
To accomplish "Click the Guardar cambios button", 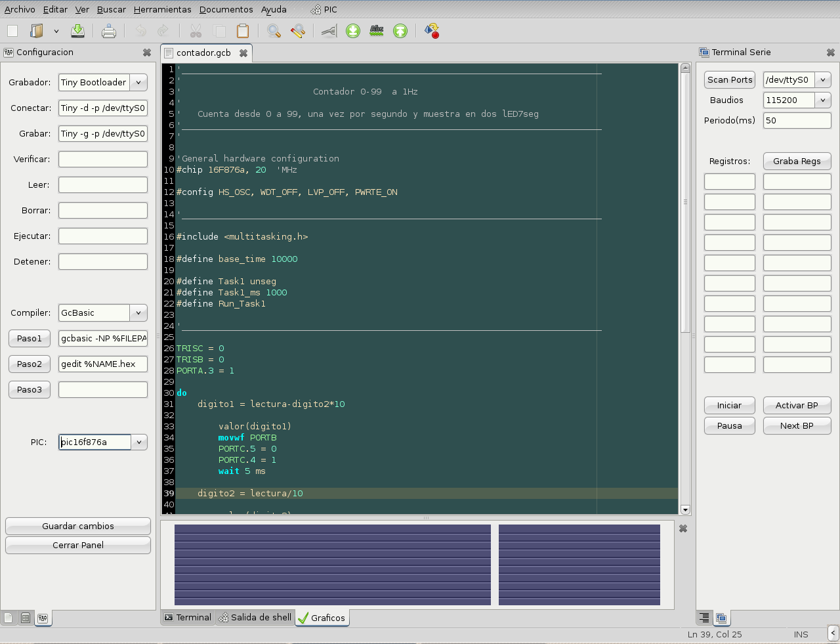I will click(78, 526).
